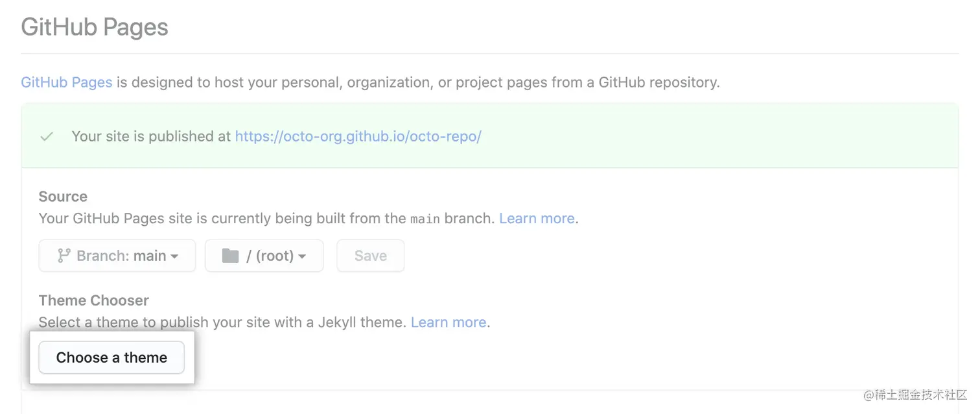The height and width of the screenshot is (414, 980).
Task: Click the main branch code text
Action: tap(425, 218)
